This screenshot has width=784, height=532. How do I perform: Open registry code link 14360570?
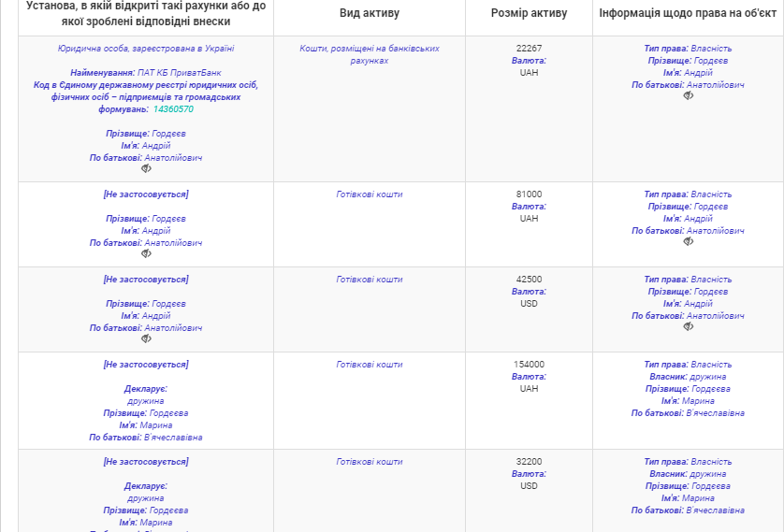[x=173, y=109]
